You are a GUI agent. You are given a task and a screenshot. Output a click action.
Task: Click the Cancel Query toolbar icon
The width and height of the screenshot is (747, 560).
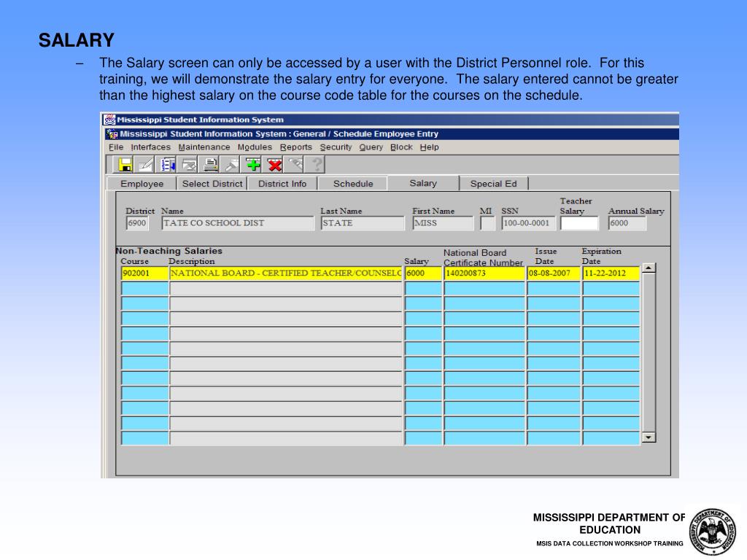189,165
